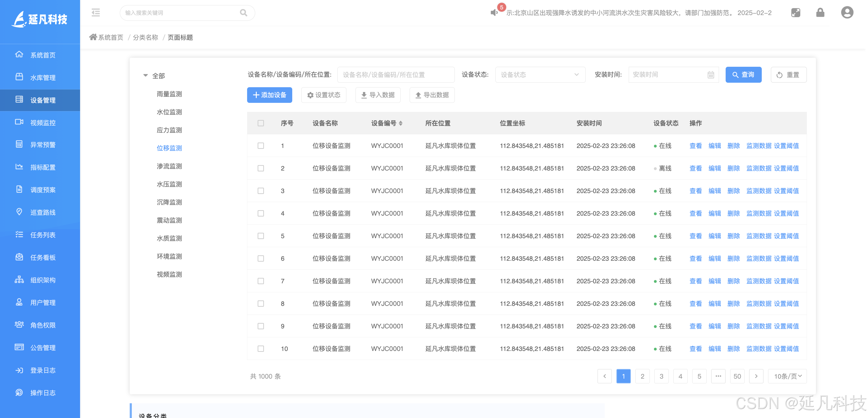Screen dimensions: 868x418
Task: Click the search magnifier icon
Action: (243, 13)
